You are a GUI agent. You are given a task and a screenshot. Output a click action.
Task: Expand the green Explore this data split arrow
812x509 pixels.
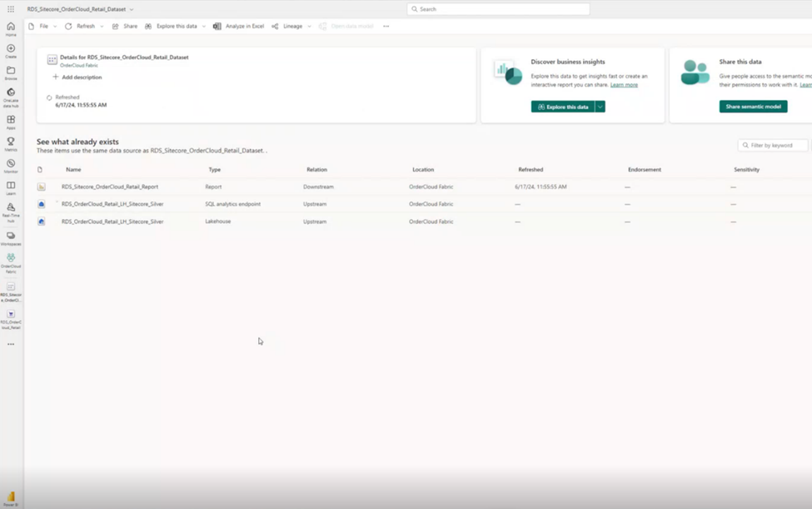click(x=600, y=107)
